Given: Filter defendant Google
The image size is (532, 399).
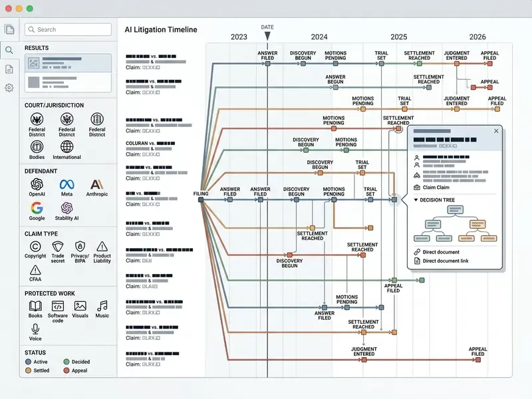Looking at the screenshot, I should (37, 211).
